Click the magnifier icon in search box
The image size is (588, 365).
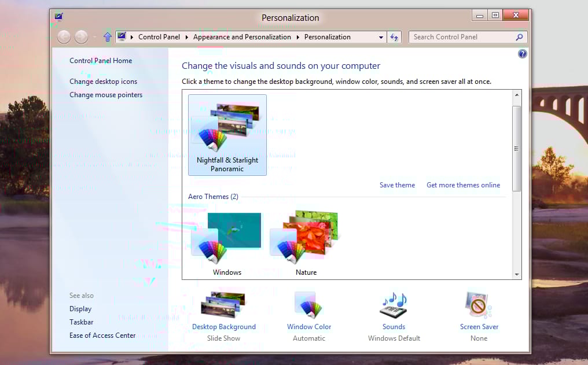(519, 36)
